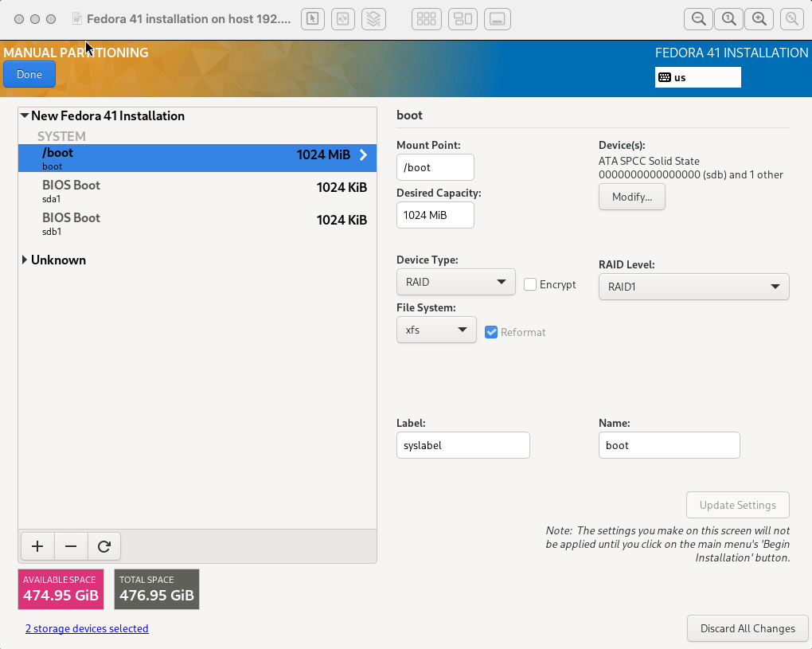
Task: Select the BIOS Boot sdb1 partition
Action: pos(197,224)
